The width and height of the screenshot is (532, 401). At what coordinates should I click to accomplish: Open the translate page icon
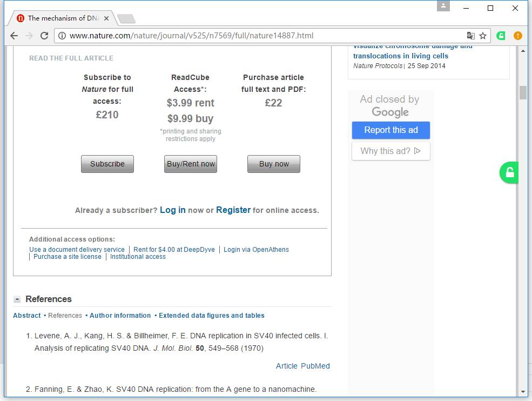pyautogui.click(x=470, y=36)
